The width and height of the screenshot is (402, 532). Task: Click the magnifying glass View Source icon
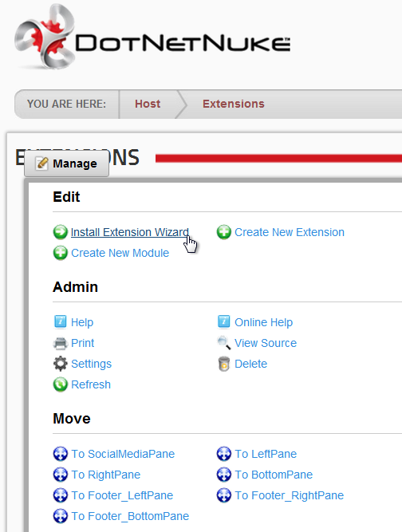click(224, 343)
